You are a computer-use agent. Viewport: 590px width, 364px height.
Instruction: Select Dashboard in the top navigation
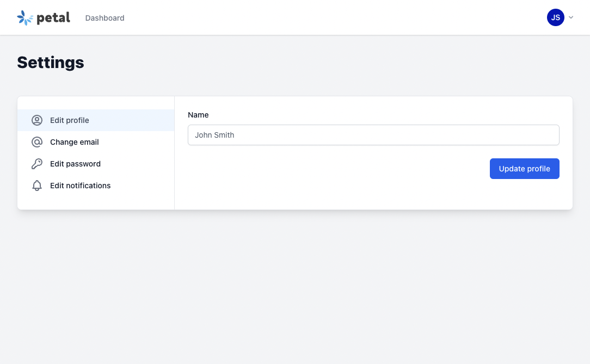(105, 17)
